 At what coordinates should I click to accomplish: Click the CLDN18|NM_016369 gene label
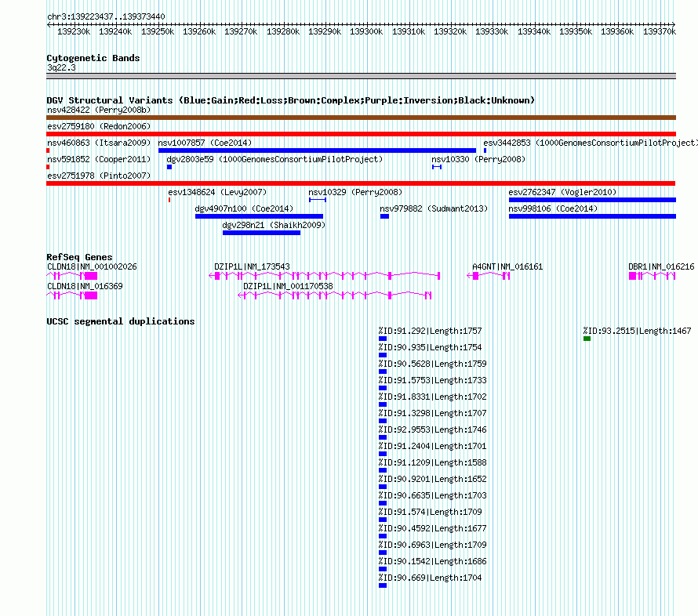85,286
